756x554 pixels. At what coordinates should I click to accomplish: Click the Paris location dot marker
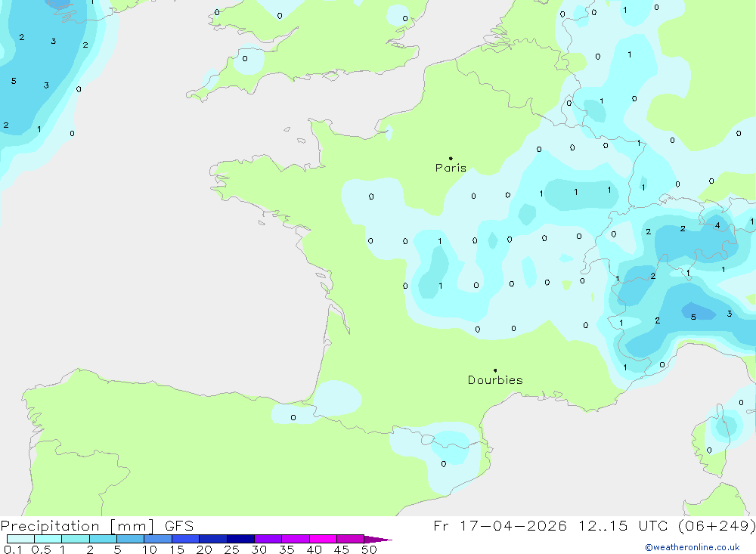point(451,158)
